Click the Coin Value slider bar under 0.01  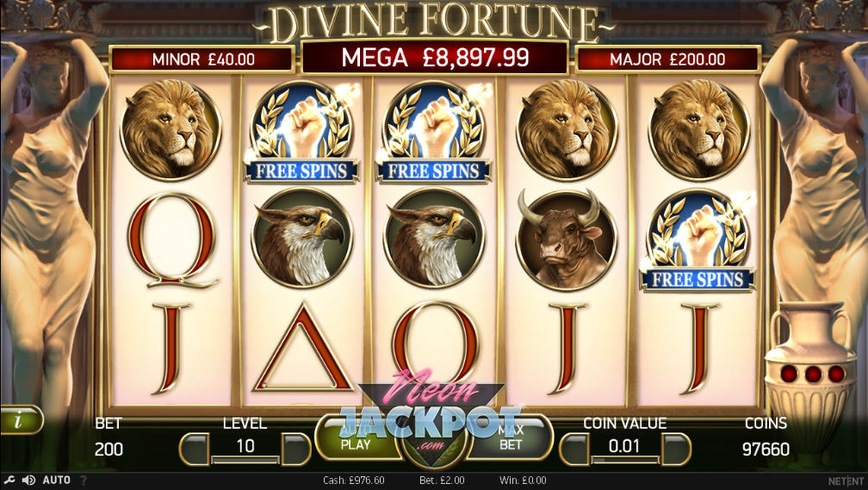[625, 460]
